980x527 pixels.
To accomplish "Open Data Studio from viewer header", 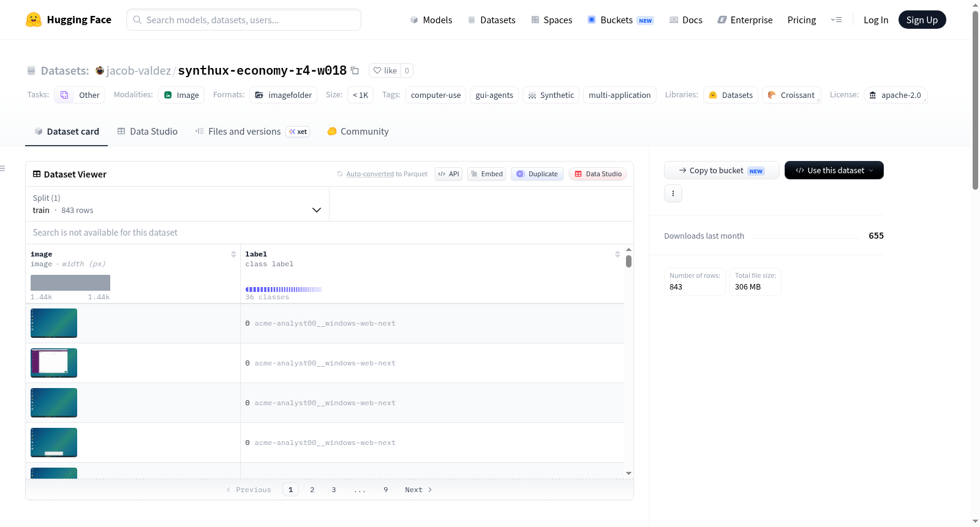I will 598,174.
